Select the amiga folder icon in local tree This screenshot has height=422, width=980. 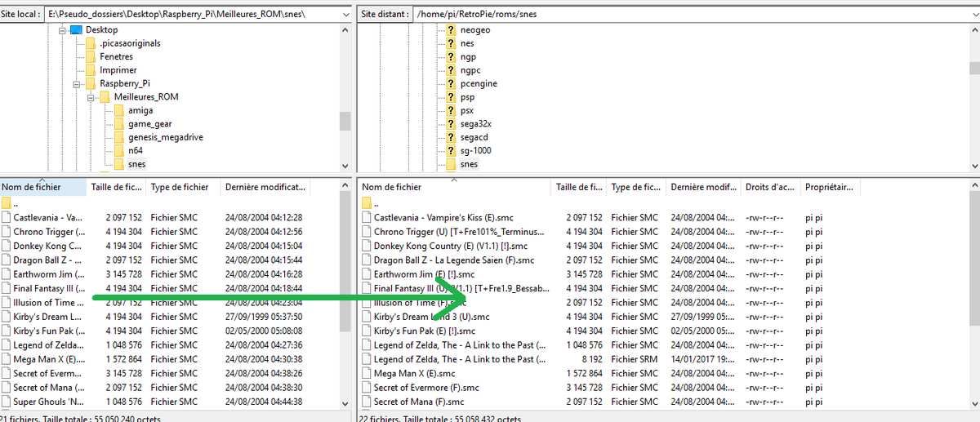click(118, 110)
